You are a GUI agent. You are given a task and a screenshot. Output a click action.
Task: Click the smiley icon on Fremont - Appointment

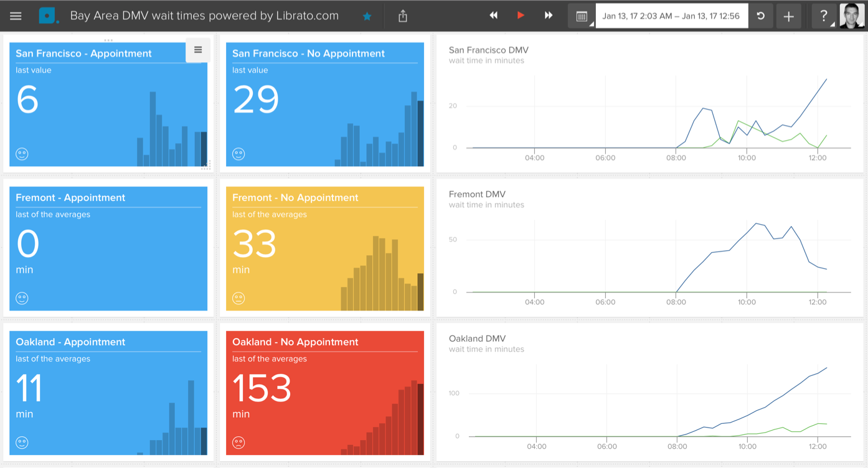22,298
